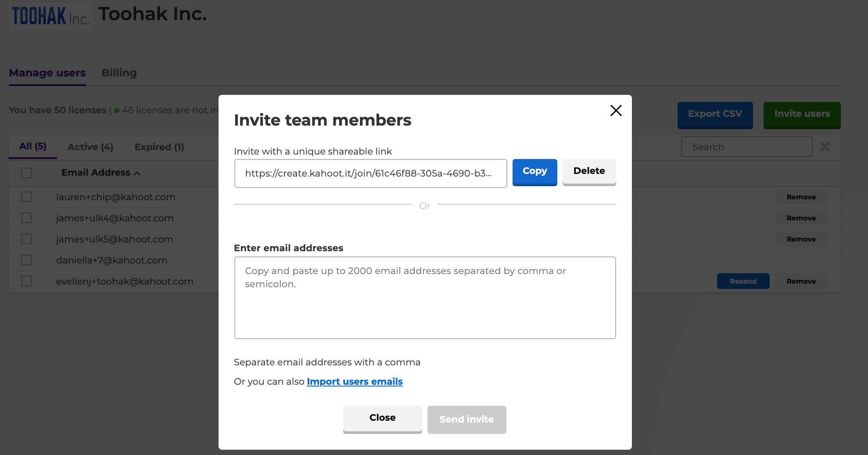Screen dimensions: 868x455
Task: Click the Send invite button
Action: coord(467,419)
